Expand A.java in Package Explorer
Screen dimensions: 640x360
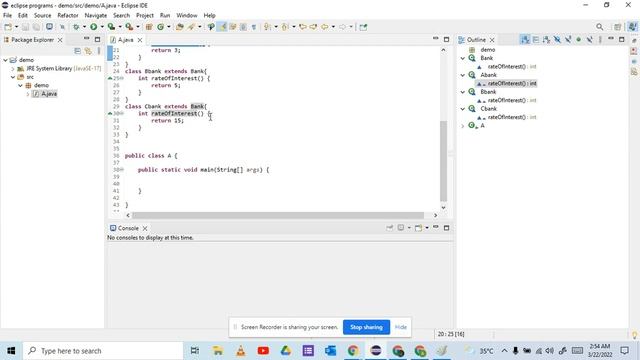tap(28, 94)
